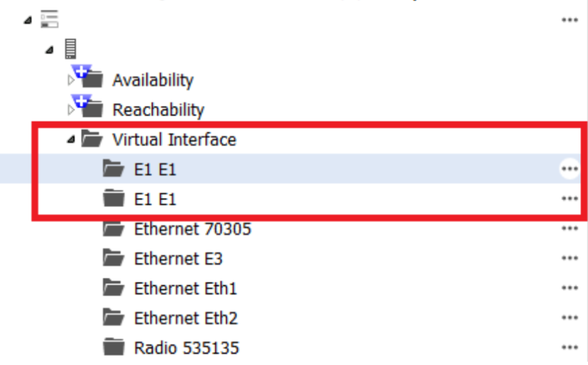Expand the Reachability folder
The height and width of the screenshot is (365, 588).
pos(69,110)
